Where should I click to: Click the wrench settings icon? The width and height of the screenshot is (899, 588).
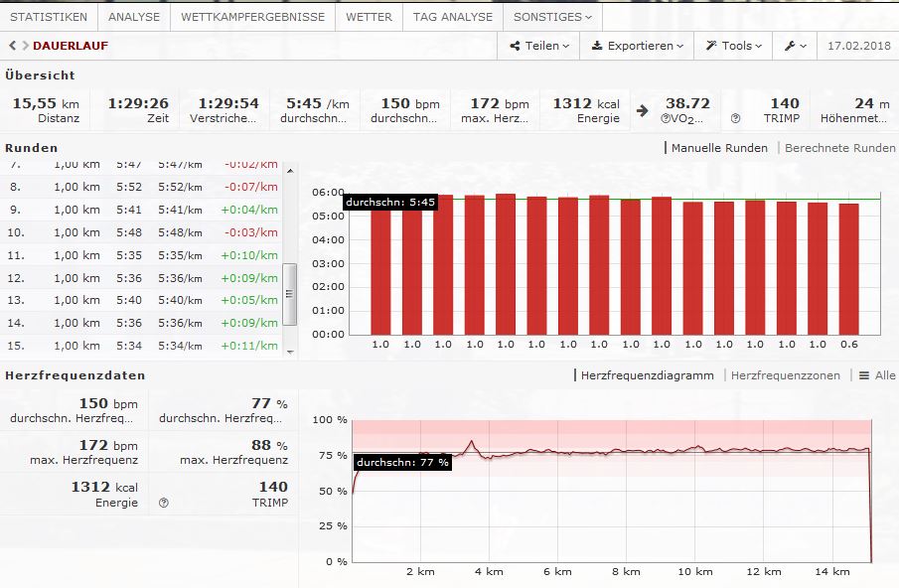[x=795, y=46]
